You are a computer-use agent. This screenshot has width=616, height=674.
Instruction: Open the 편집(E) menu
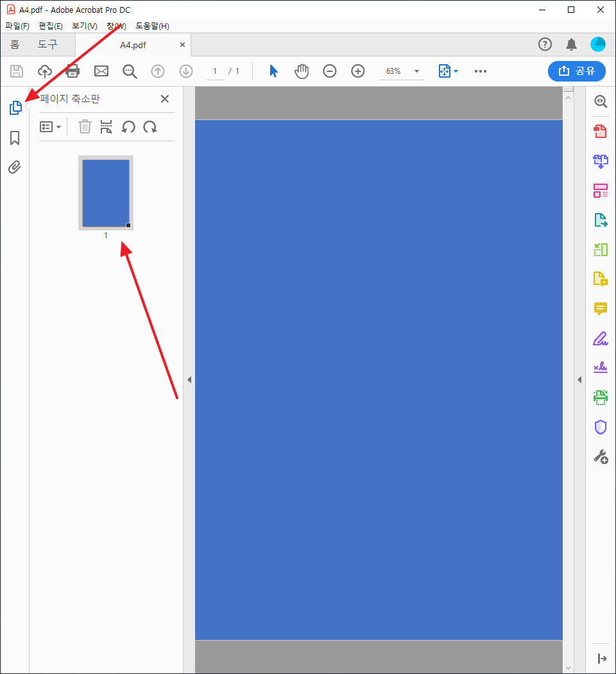click(51, 26)
